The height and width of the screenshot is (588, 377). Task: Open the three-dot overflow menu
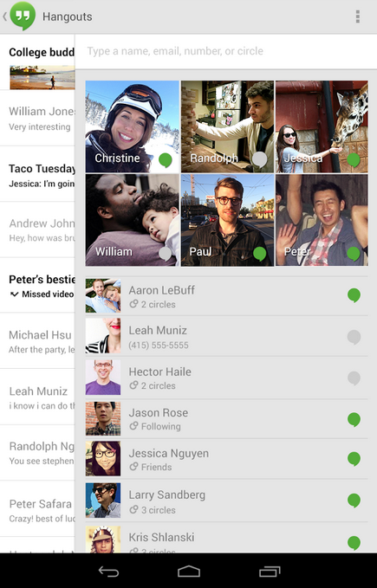tap(357, 16)
